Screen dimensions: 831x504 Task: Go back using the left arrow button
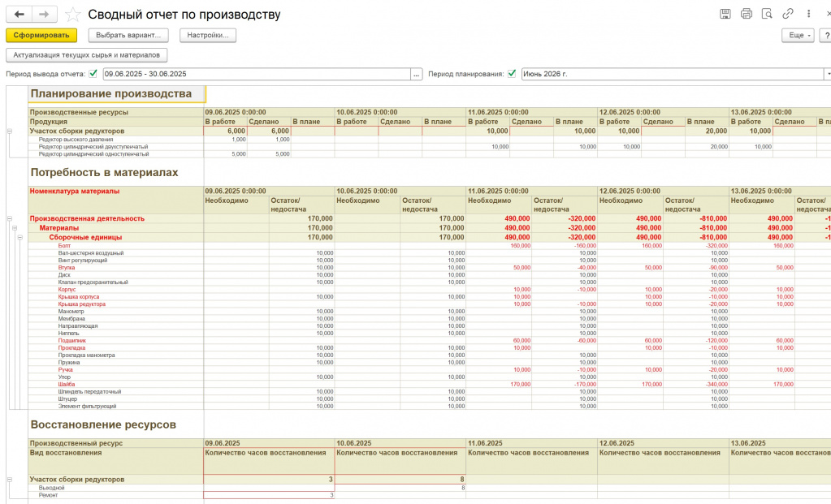(19, 15)
